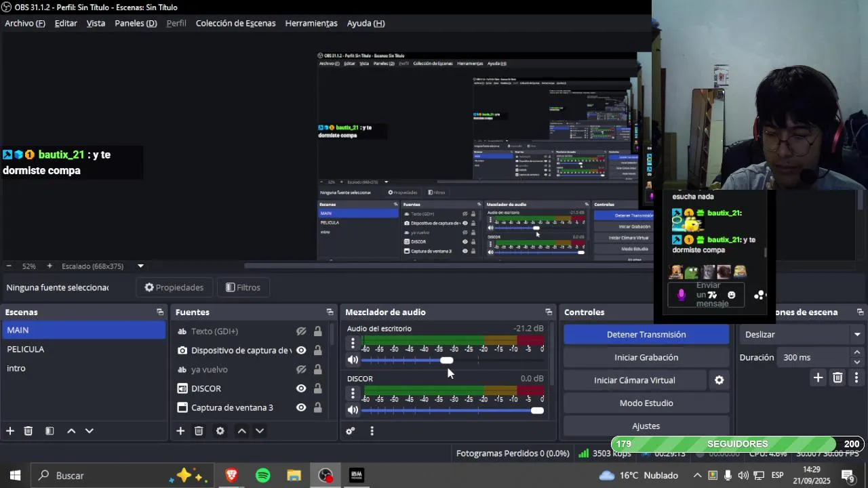This screenshot has width=868, height=488.
Task: Open Editar menu
Action: coord(66,23)
